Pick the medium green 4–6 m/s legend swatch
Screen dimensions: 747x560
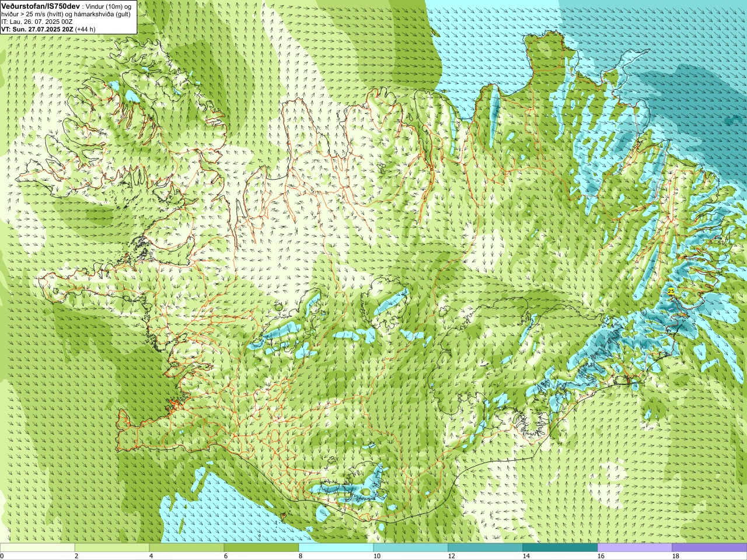pos(187,548)
